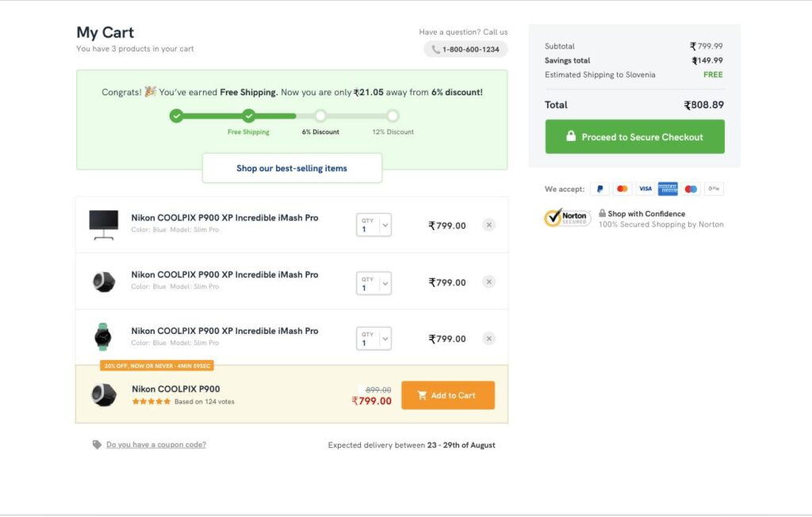Click the Visa payment icon

[x=645, y=189]
